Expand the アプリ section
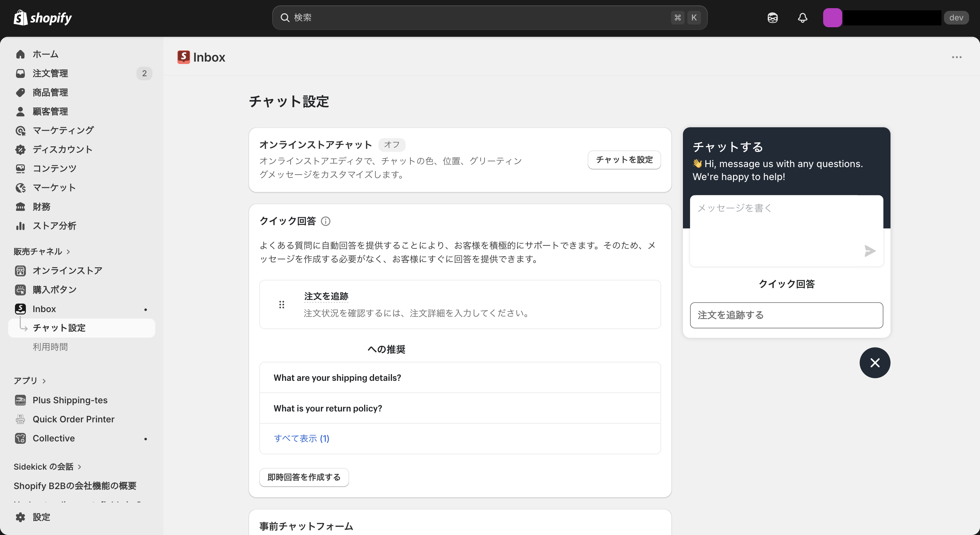The height and width of the screenshot is (535, 980). point(30,380)
